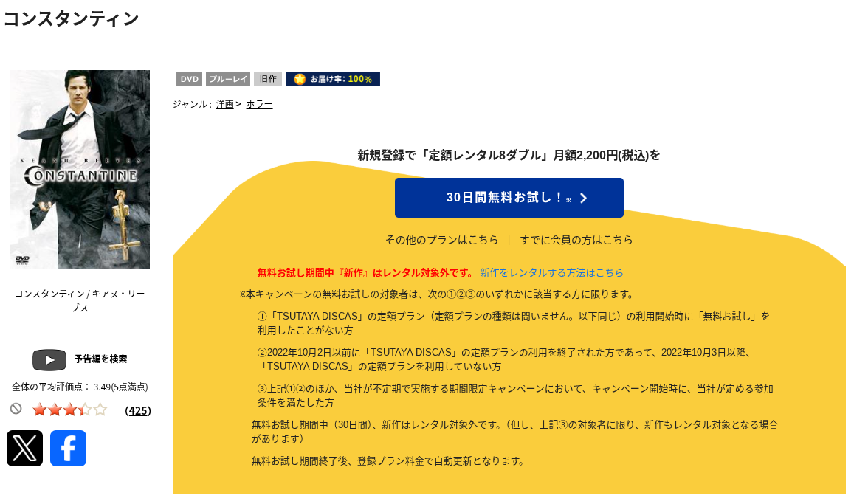Click the ジャンル label

tap(192, 104)
